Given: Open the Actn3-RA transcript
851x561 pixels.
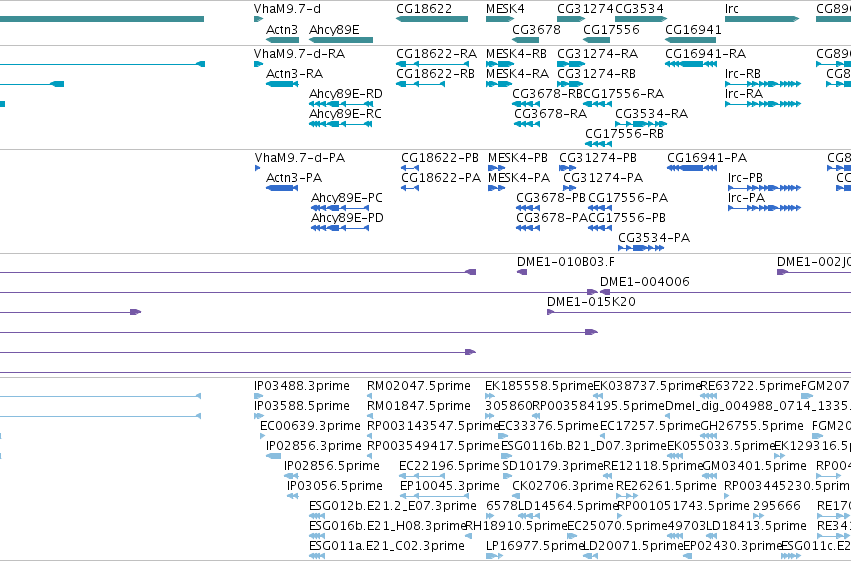Looking at the screenshot, I should tap(282, 84).
